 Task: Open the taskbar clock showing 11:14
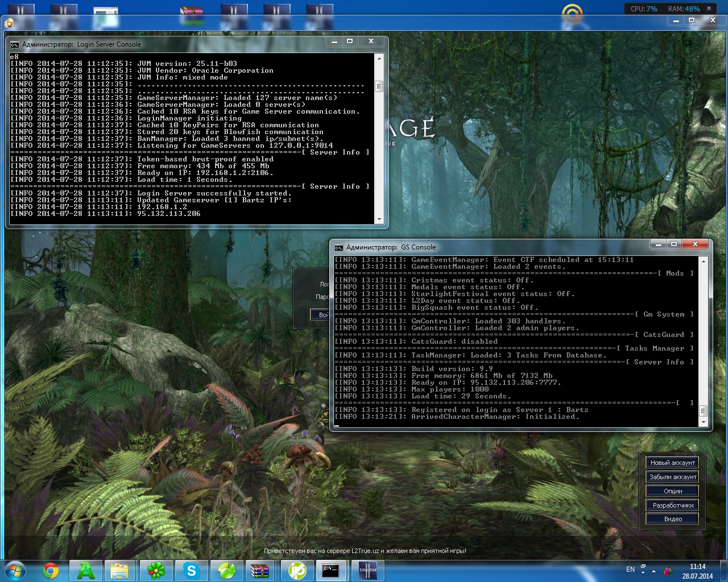click(x=697, y=571)
